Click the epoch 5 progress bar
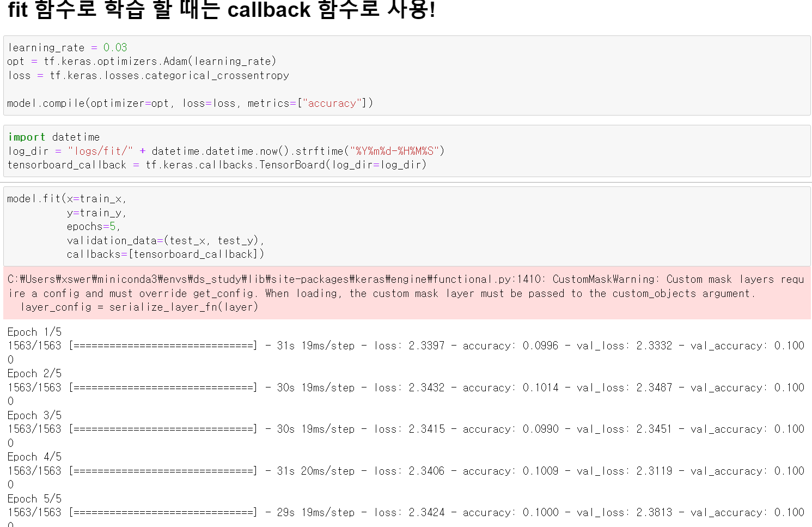 coord(163,512)
